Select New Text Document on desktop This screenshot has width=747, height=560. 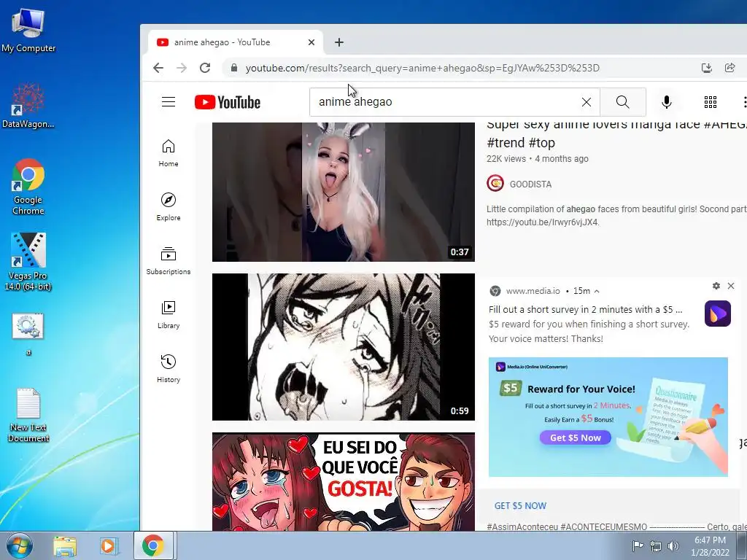coord(28,415)
